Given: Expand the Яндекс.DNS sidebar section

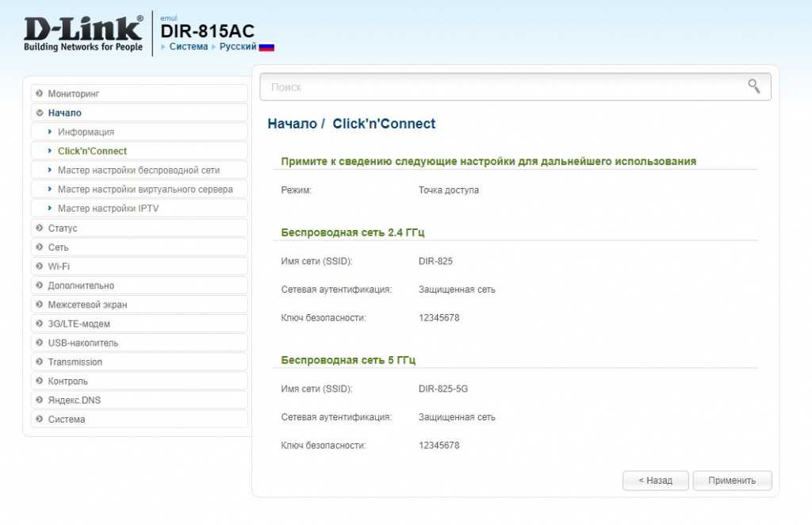Looking at the screenshot, I should (x=74, y=400).
